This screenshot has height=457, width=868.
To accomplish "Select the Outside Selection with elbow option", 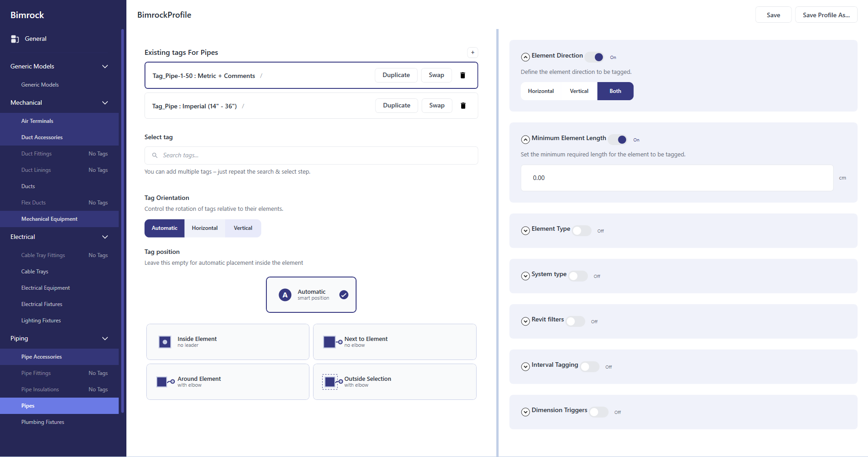I will point(394,381).
